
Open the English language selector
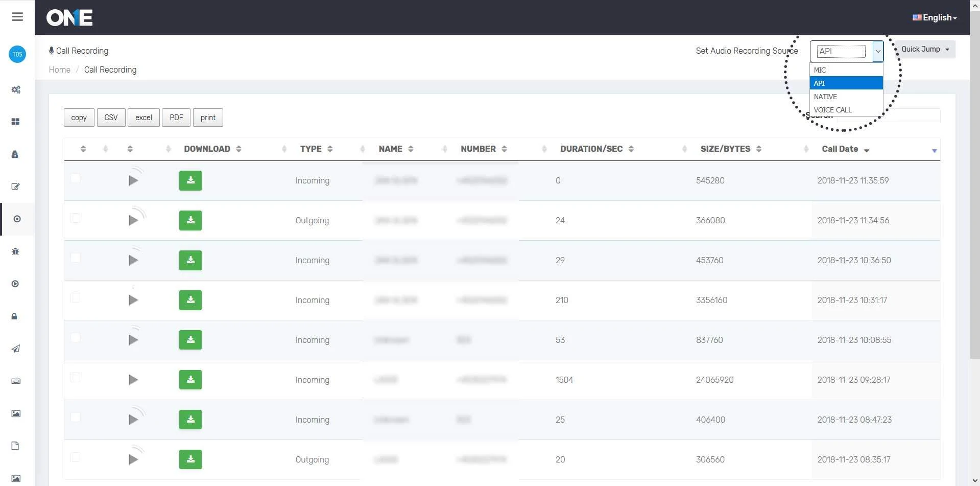[x=935, y=17]
